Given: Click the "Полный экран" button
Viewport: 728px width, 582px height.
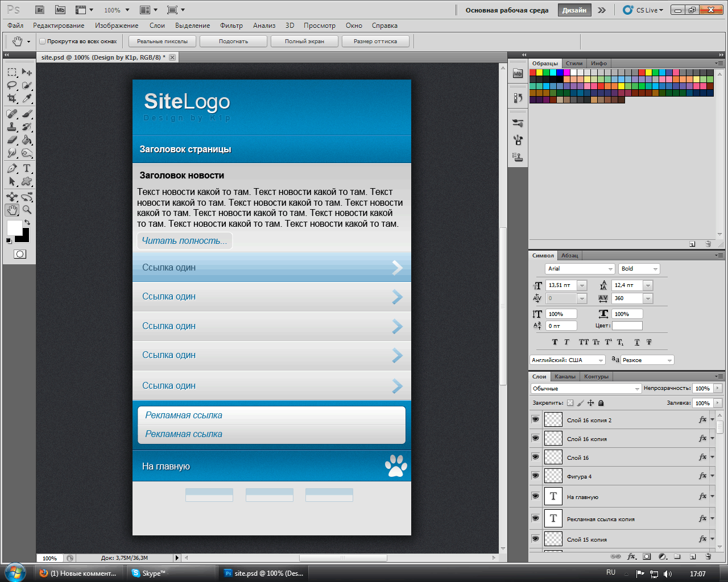Looking at the screenshot, I should pyautogui.click(x=304, y=41).
